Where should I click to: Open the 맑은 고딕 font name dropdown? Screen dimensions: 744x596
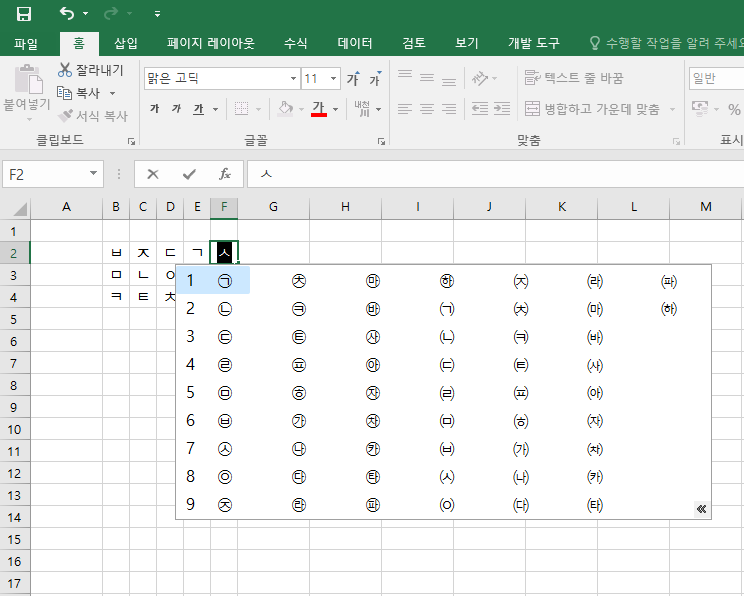tap(293, 79)
